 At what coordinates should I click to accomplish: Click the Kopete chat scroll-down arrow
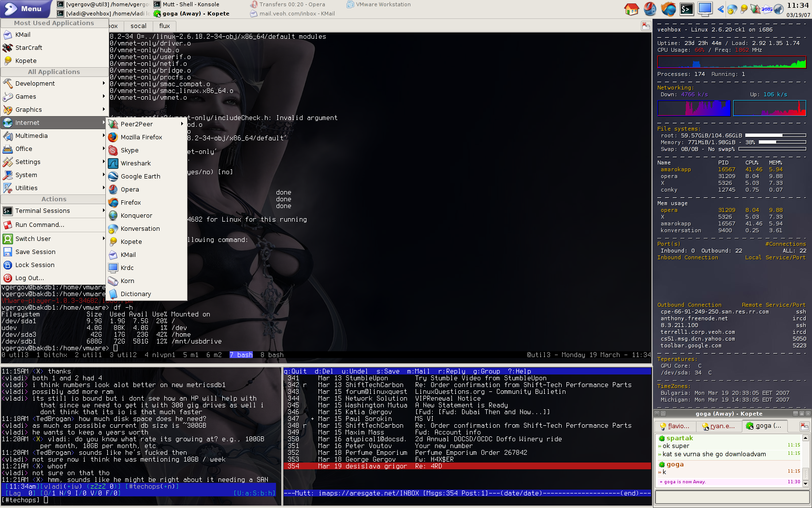coord(806,483)
